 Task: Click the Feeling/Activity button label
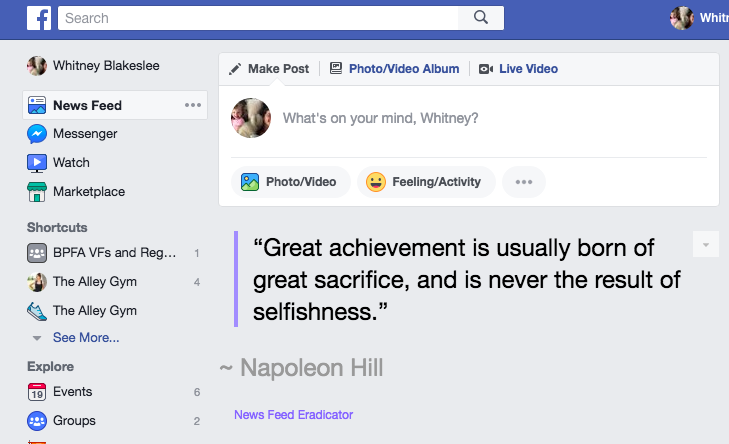tap(436, 182)
